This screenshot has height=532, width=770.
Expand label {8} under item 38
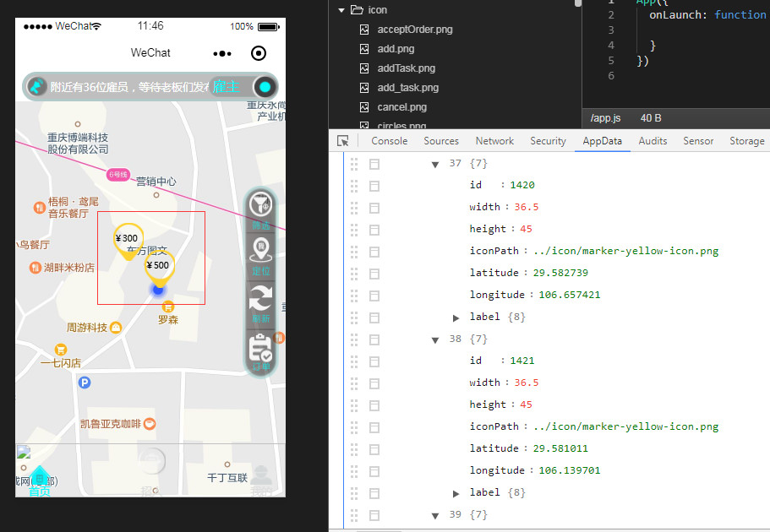click(x=456, y=494)
